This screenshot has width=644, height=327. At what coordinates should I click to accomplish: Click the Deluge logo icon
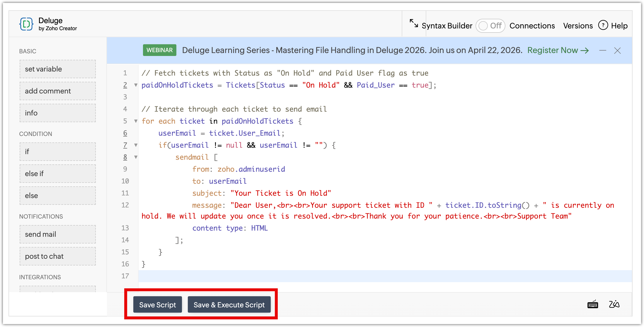[26, 24]
